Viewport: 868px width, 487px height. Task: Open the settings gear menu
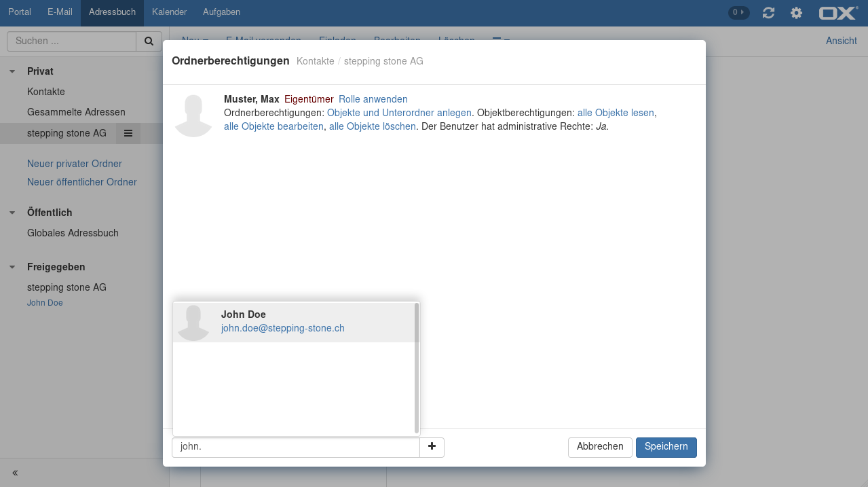[796, 13]
